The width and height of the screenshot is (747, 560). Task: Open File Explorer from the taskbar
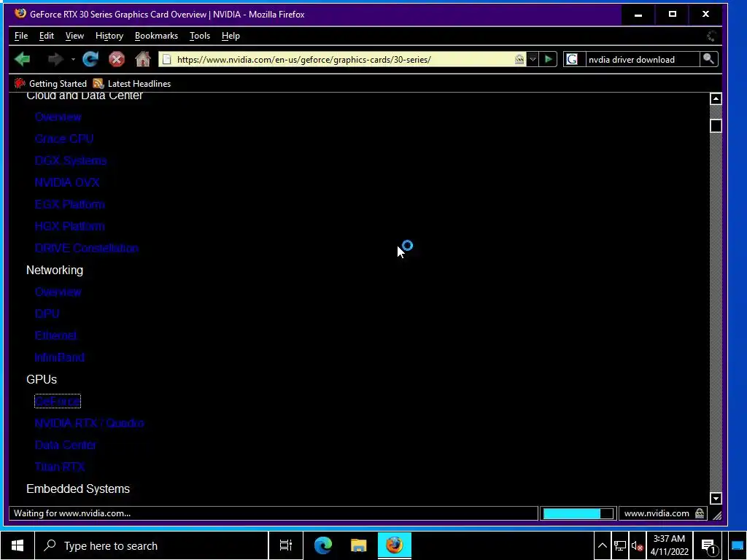[358, 545]
